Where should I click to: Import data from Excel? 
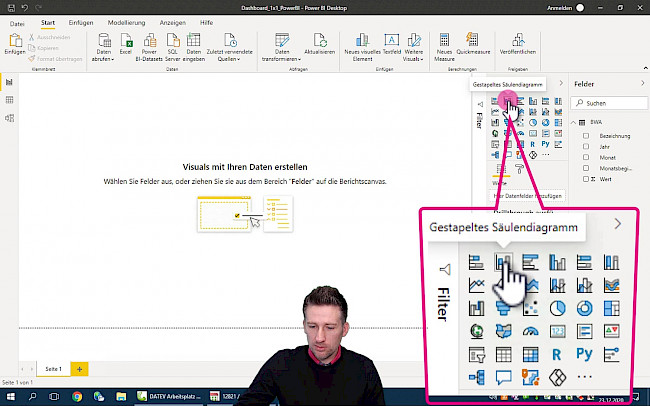126,44
